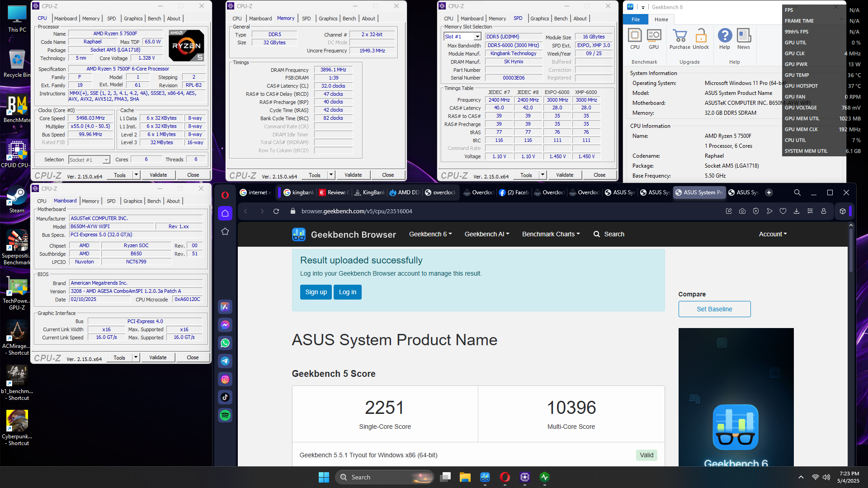
Task: Open the Opera menu logo
Action: [x=225, y=195]
